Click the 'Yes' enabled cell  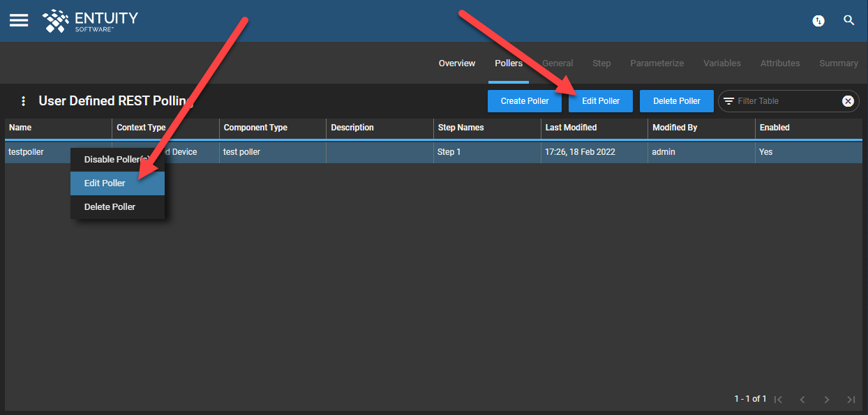pyautogui.click(x=809, y=152)
